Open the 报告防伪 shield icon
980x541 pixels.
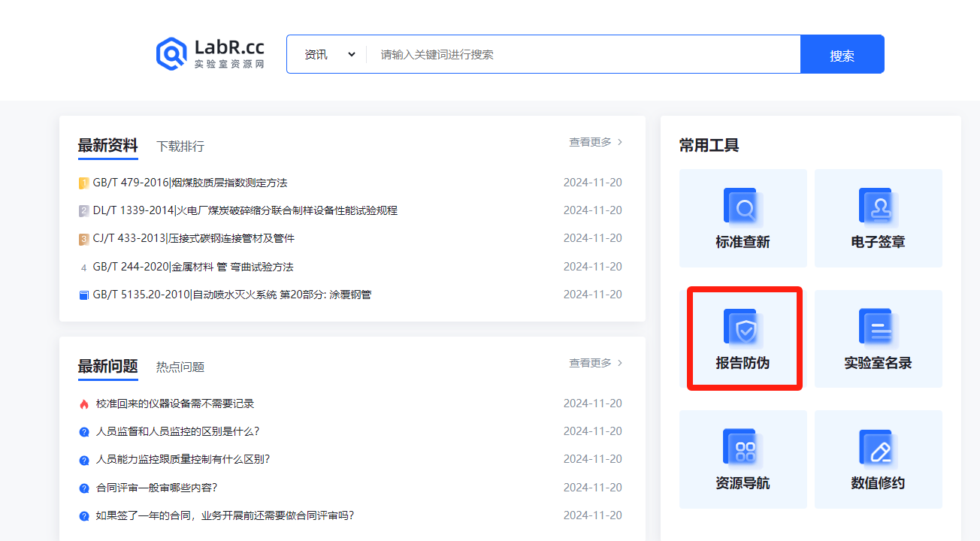point(743,328)
